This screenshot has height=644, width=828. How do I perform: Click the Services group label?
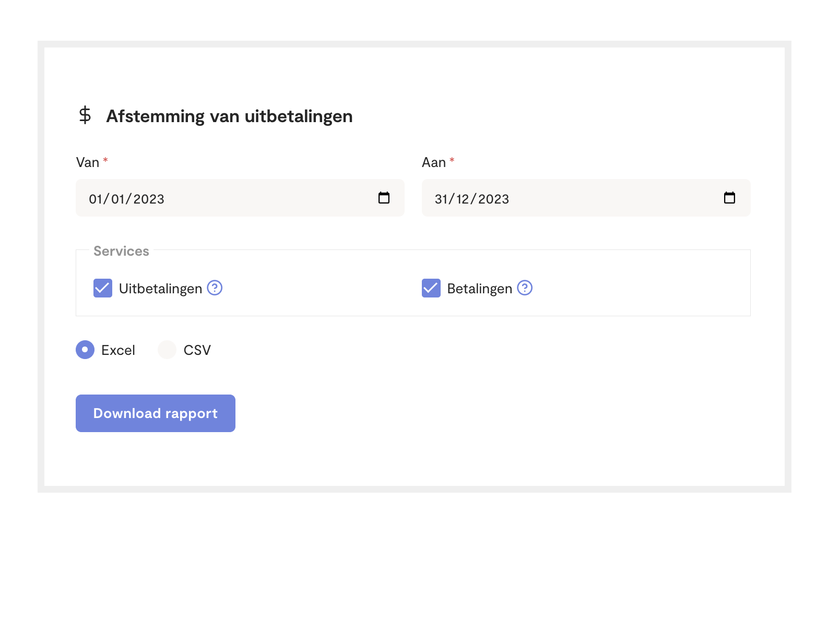pos(121,251)
